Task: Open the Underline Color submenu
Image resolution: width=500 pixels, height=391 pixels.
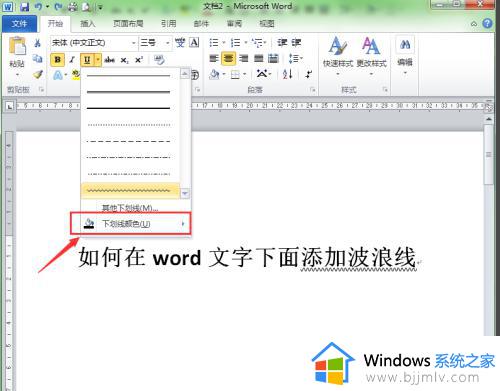Action: click(x=136, y=223)
